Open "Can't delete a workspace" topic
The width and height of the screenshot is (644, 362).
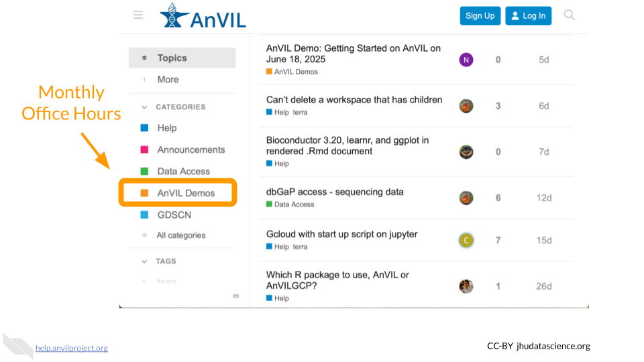point(354,100)
